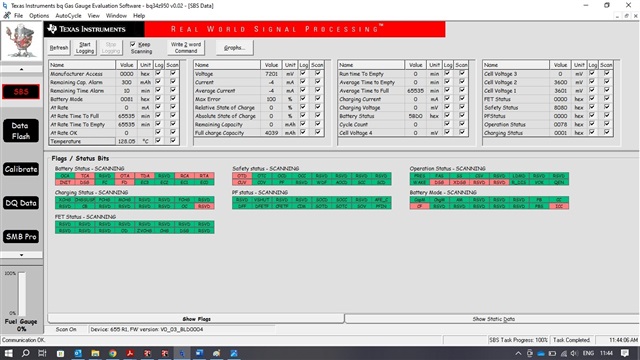Viewport: 640px width, 360px height.
Task: Select the Battery Status value 5BD0
Action: tap(416, 116)
